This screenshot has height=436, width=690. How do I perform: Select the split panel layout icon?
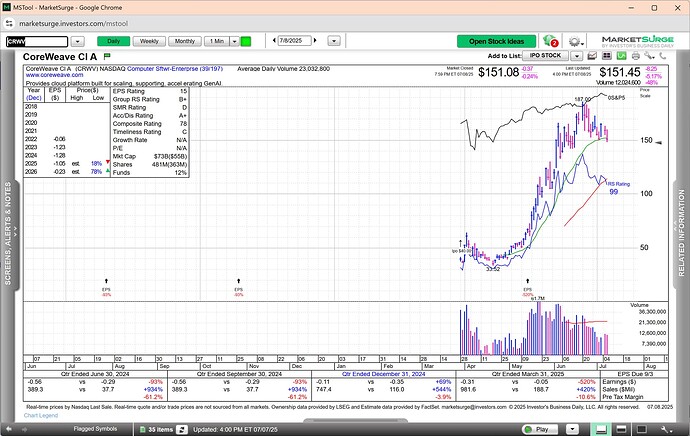click(x=621, y=429)
